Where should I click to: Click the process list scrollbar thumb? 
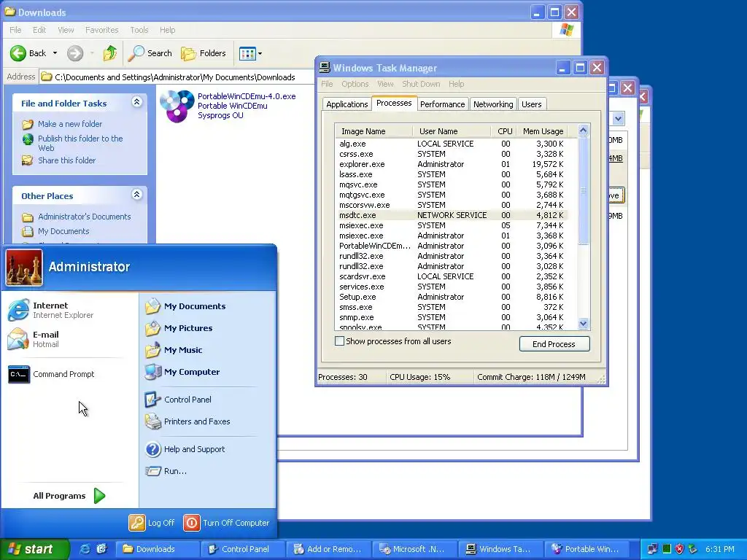coord(583,190)
